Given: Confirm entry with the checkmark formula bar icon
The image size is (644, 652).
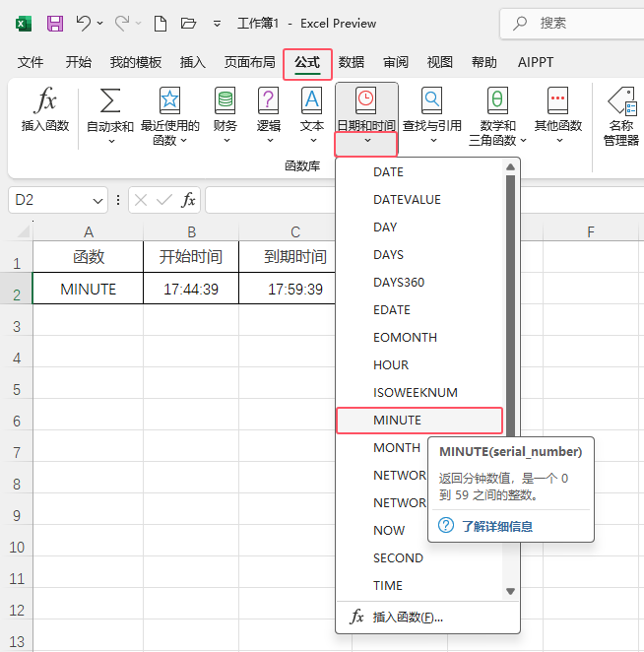Looking at the screenshot, I should [x=164, y=200].
